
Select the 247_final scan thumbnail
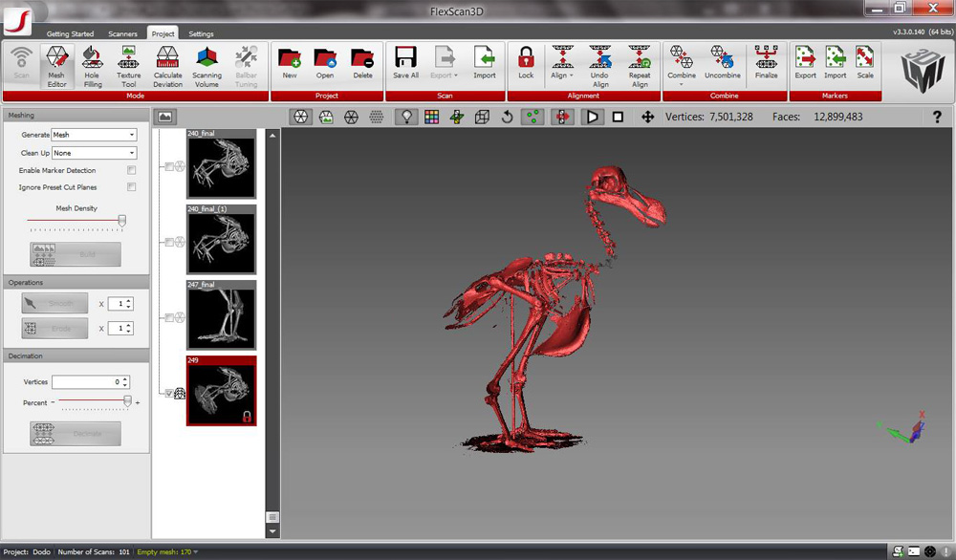tap(222, 315)
